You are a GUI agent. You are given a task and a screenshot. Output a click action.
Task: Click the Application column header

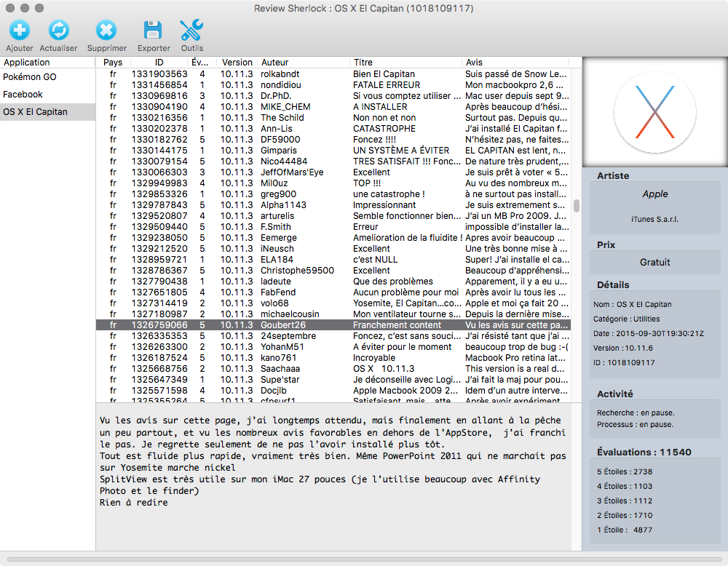click(x=48, y=62)
